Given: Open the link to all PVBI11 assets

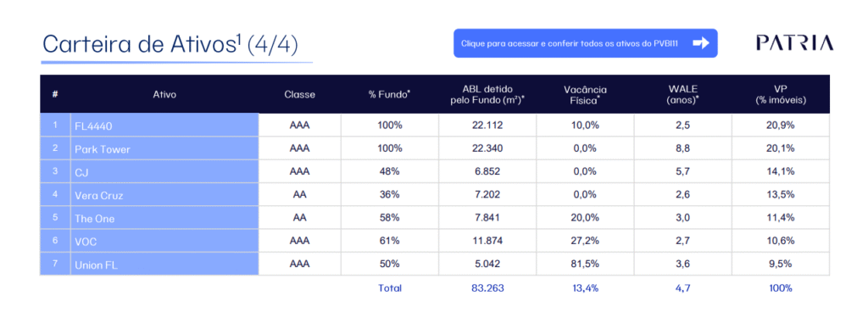Looking at the screenshot, I should pos(585,43).
